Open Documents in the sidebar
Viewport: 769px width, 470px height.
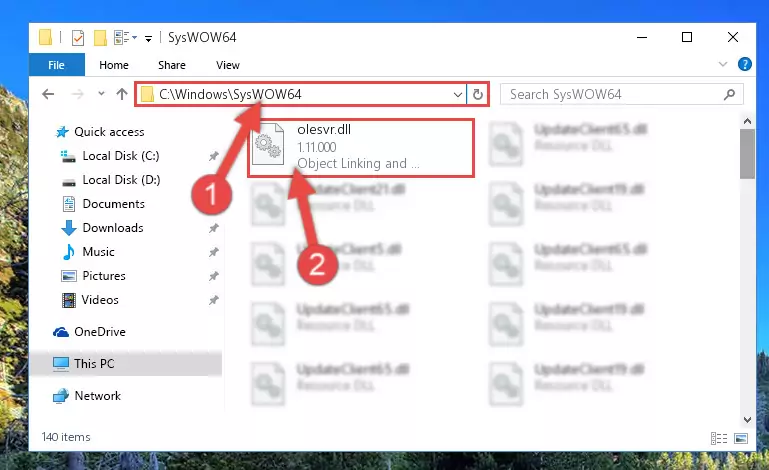(113, 204)
